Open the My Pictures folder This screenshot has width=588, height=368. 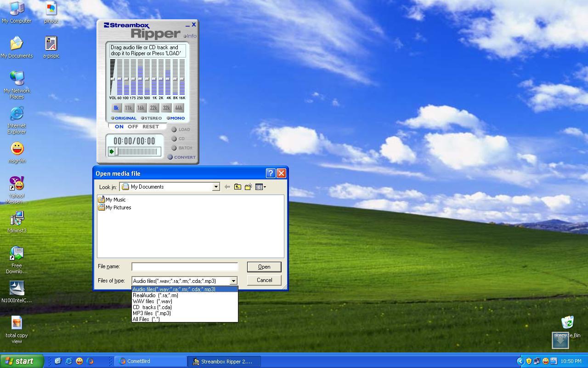118,207
